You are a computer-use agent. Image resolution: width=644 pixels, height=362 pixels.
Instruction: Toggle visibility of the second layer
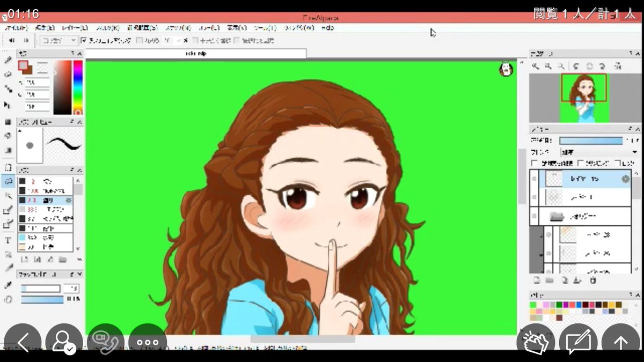pyautogui.click(x=535, y=198)
